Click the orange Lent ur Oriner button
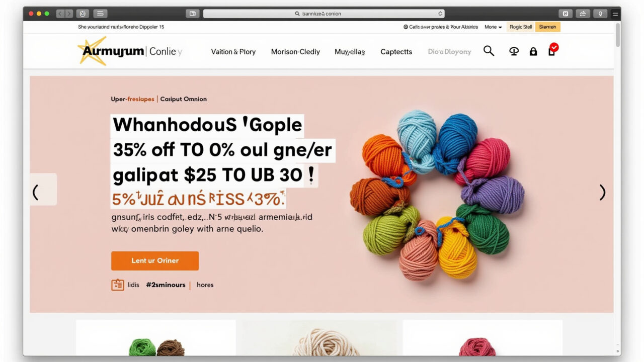 click(155, 260)
